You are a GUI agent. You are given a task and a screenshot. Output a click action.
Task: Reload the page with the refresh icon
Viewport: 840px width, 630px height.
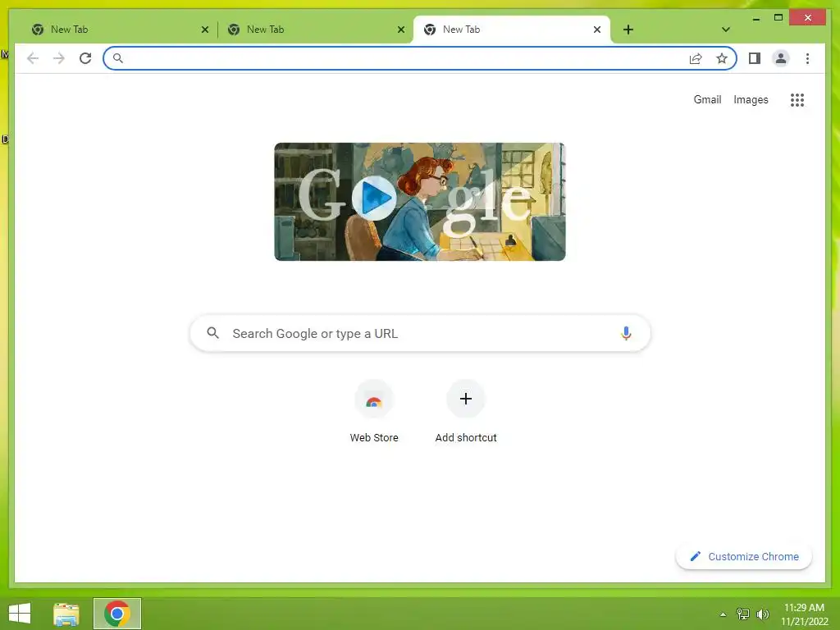[x=85, y=58]
